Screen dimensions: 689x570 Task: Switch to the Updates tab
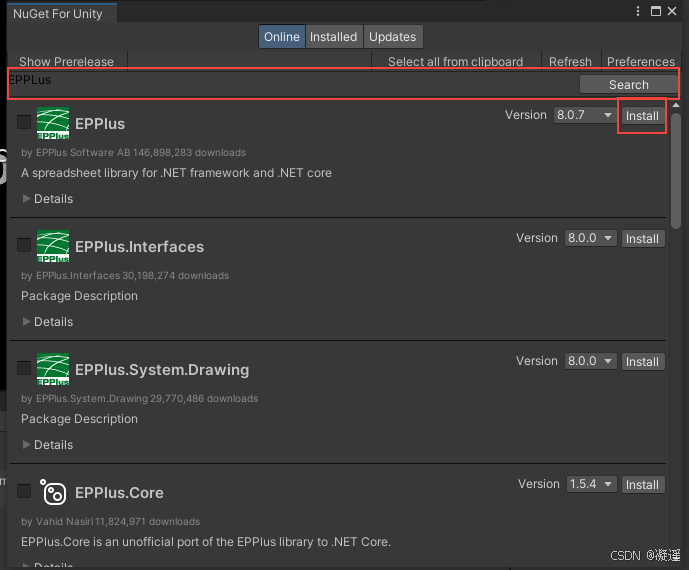coord(393,36)
